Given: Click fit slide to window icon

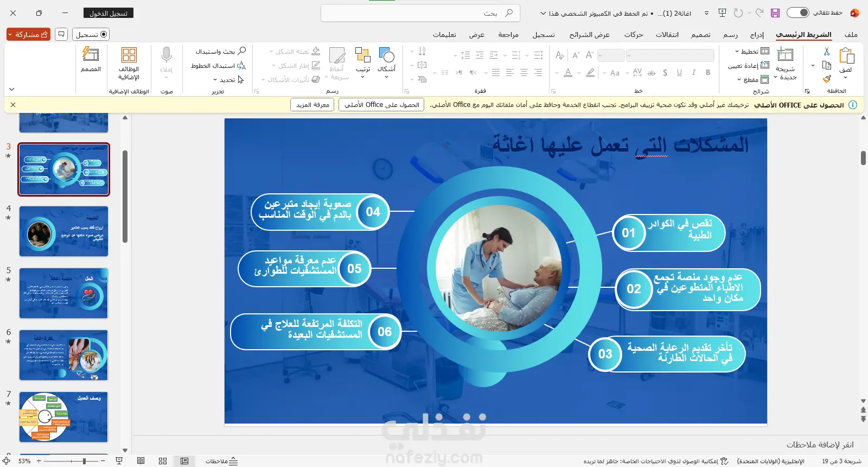Looking at the screenshot, I should point(7,461).
